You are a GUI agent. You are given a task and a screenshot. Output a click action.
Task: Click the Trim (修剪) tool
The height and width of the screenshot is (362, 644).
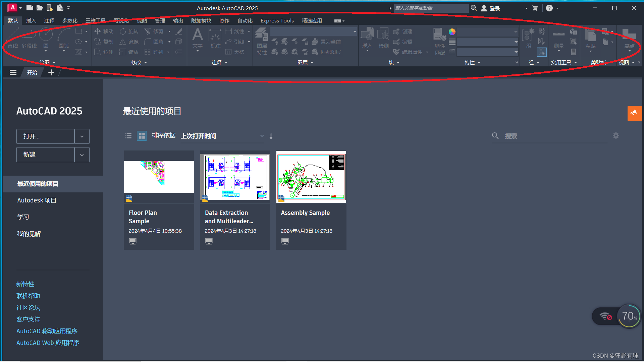154,31
